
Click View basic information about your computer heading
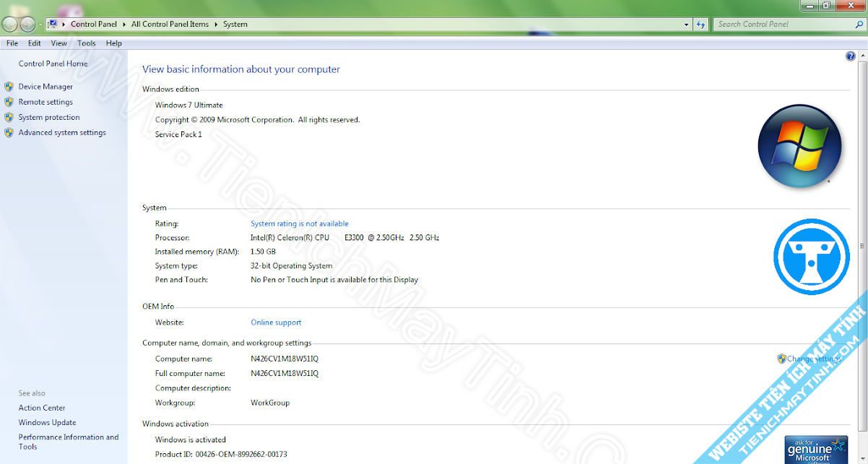(241, 69)
